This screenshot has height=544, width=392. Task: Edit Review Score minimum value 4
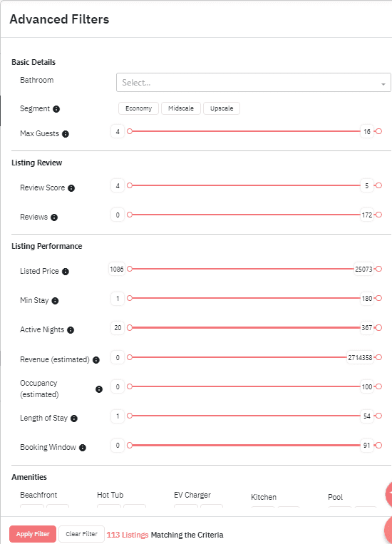(x=118, y=185)
